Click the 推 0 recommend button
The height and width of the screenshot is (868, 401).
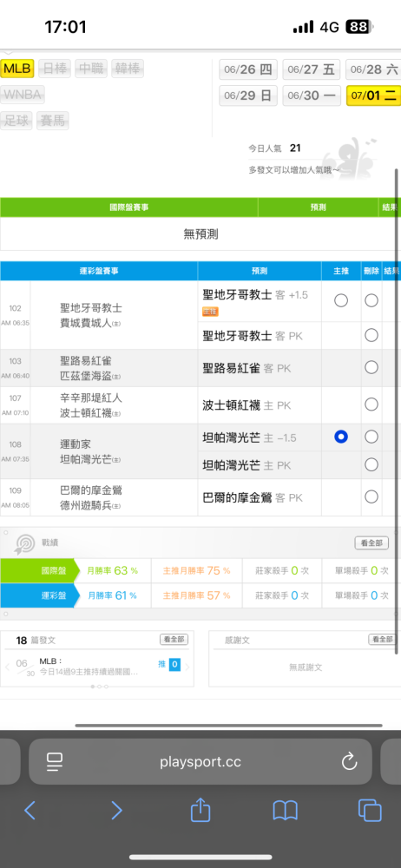(x=169, y=664)
